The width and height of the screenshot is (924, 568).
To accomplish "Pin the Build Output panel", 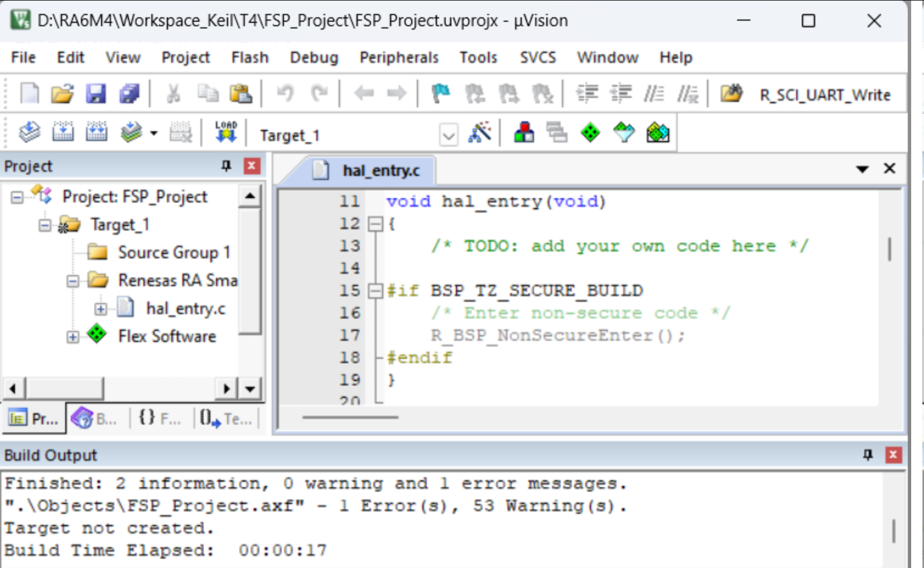I will tap(868, 455).
